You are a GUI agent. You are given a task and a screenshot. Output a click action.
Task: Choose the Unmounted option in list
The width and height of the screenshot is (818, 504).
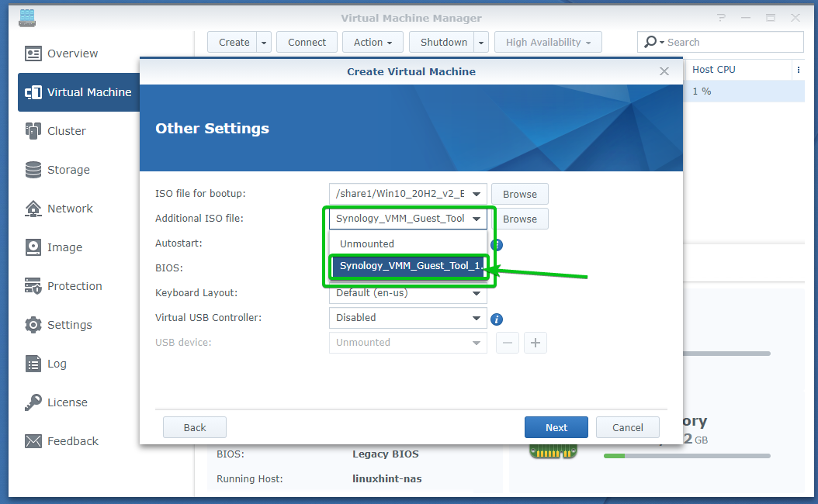click(408, 244)
